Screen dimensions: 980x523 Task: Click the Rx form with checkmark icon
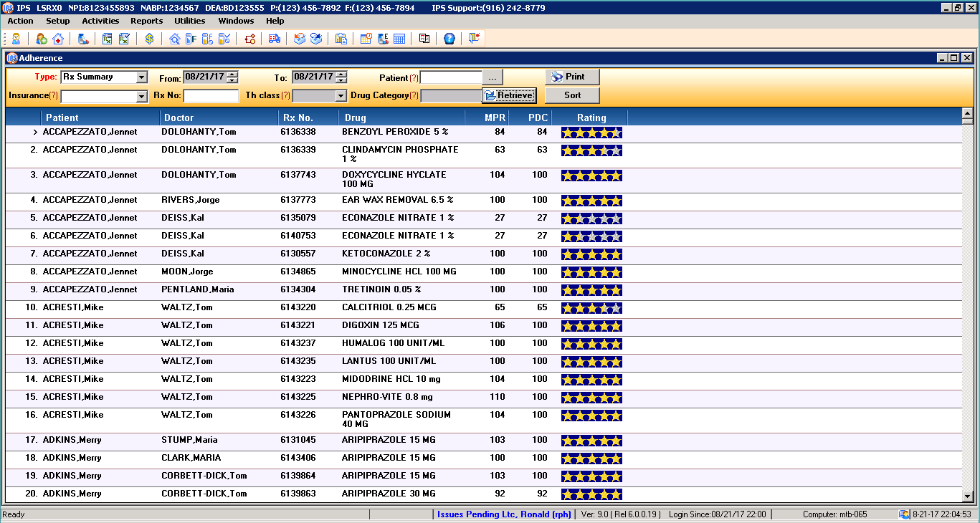tap(124, 39)
